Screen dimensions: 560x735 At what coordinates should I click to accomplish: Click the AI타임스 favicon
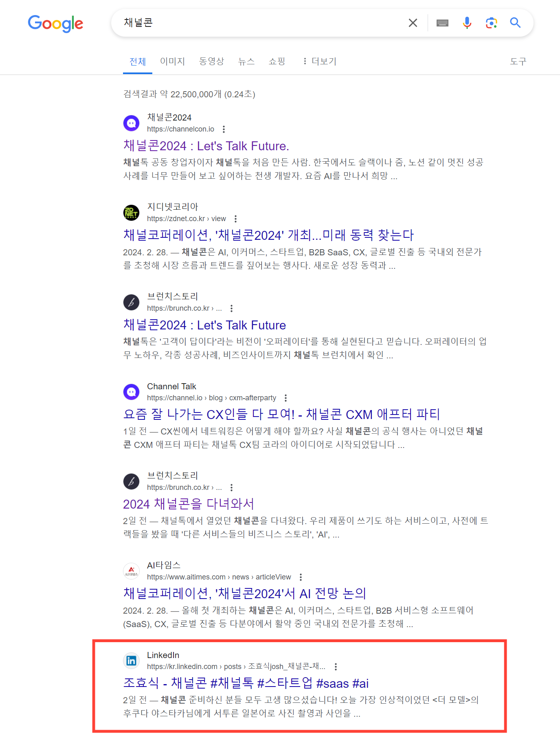131,571
